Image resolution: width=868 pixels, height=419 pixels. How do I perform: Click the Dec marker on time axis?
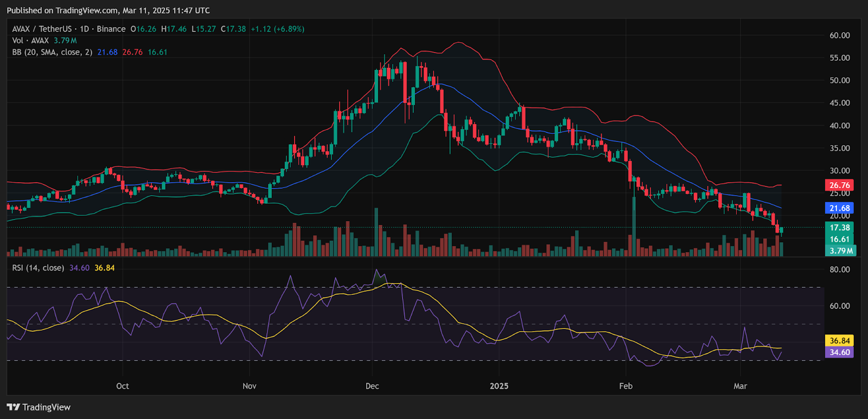372,386
